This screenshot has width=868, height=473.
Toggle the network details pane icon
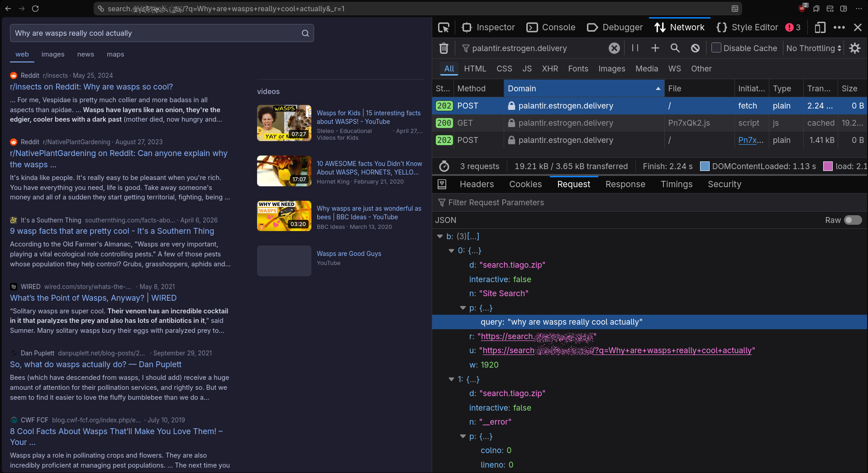tap(442, 184)
